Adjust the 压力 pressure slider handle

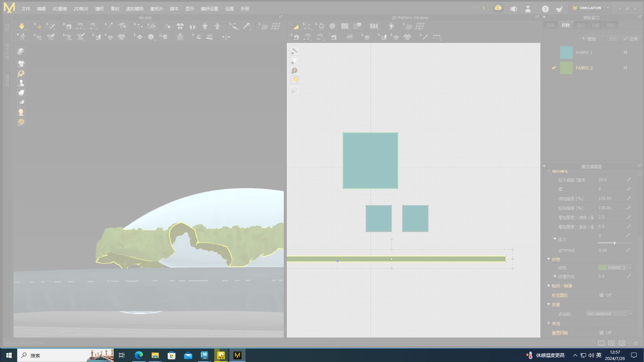click(x=614, y=243)
